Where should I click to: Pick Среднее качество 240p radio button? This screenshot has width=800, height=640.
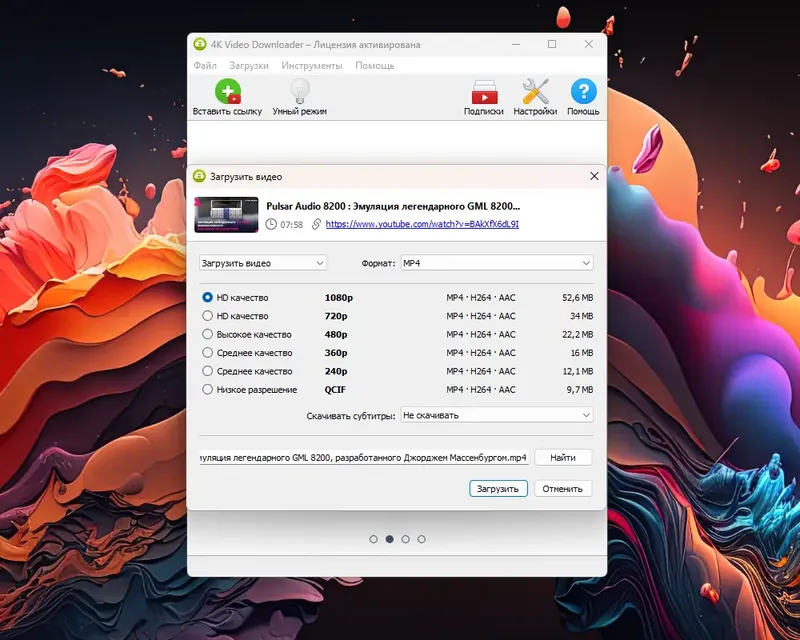click(207, 371)
